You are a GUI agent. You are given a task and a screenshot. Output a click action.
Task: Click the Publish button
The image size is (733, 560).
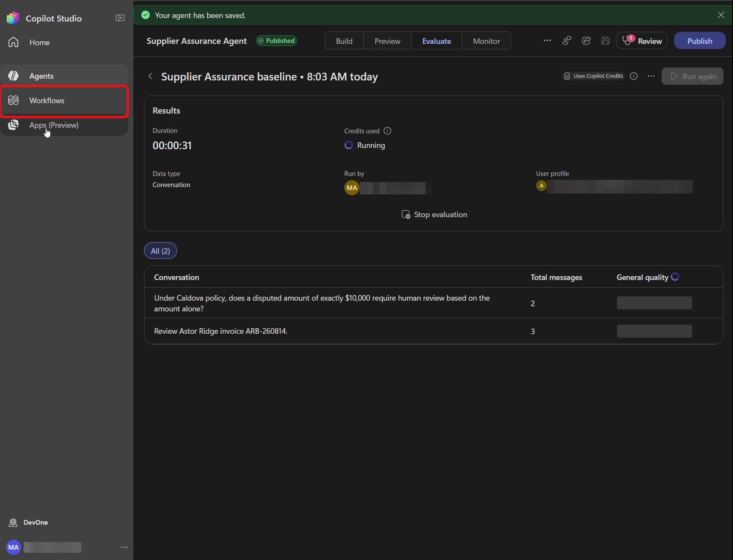(699, 40)
